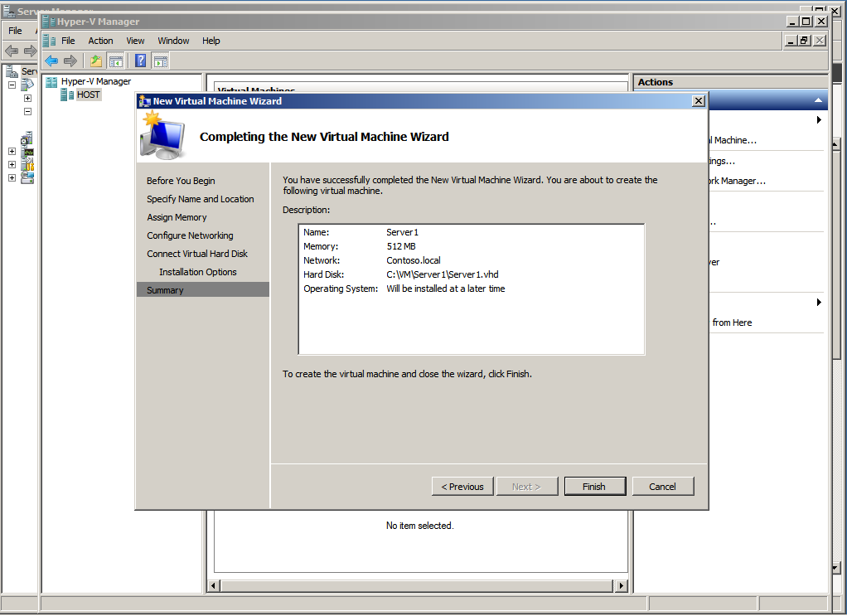Click the 'No item selected.' text
This screenshot has height=616, width=847.
click(x=419, y=526)
